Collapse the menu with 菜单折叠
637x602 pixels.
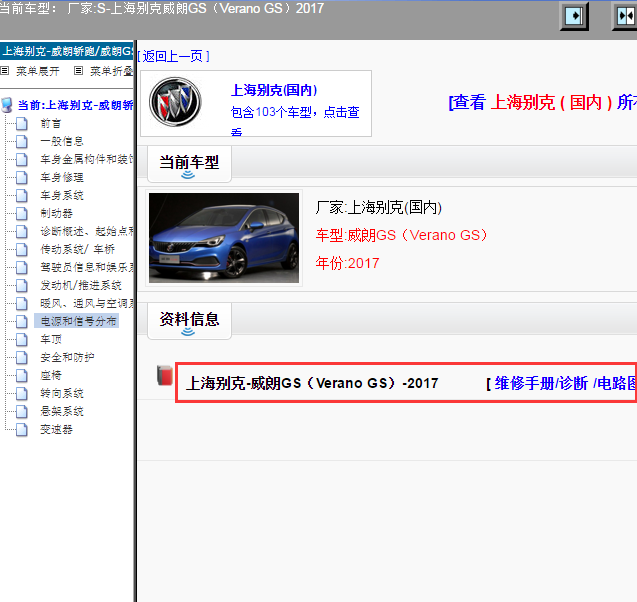111,71
